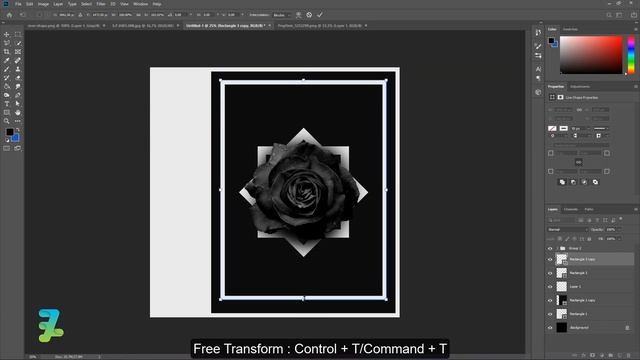Viewport: 640px width, 360px height.
Task: Toggle the link between width and height in Properties
Action: pyautogui.click(x=579, y=110)
